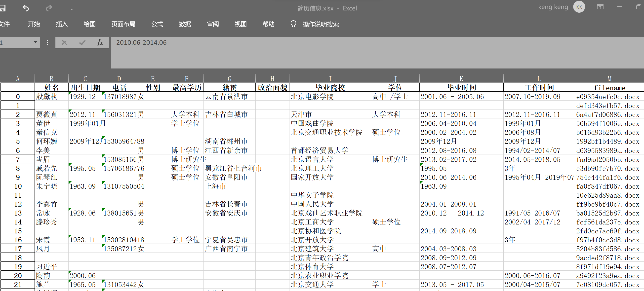Cancel the entry with the X icon
This screenshot has width=644, height=291.
coord(64,42)
